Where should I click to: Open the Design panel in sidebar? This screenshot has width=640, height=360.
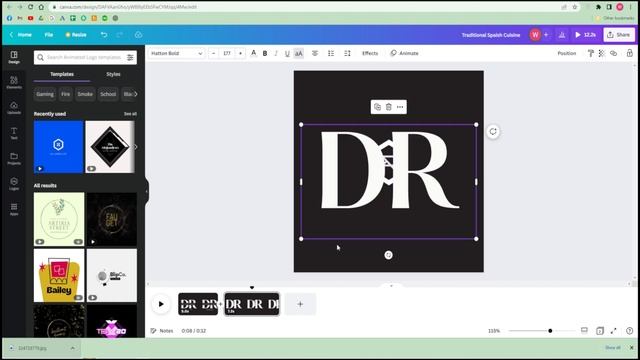(14, 57)
